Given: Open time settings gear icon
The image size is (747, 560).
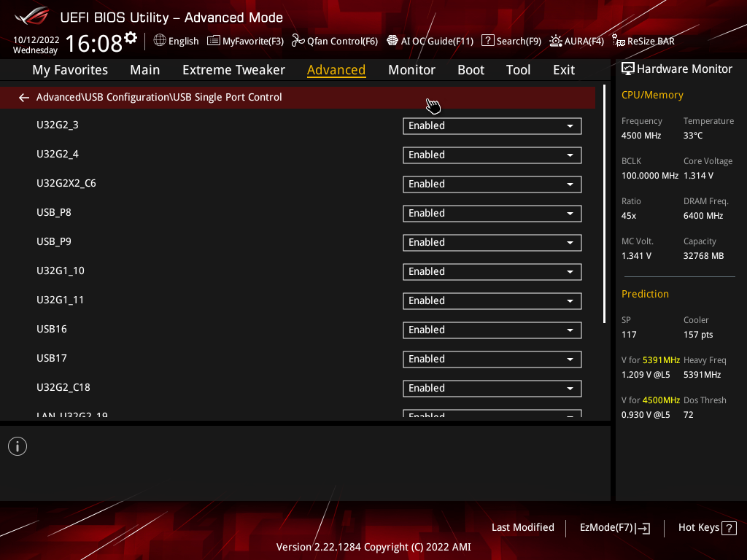Looking at the screenshot, I should (x=131, y=38).
